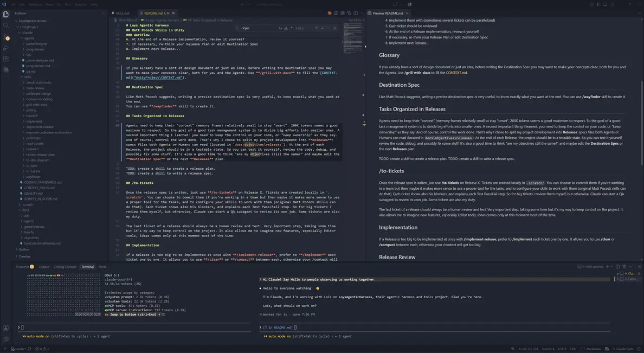
Task: Switch to the Debug Console tab
Action: coord(65,267)
